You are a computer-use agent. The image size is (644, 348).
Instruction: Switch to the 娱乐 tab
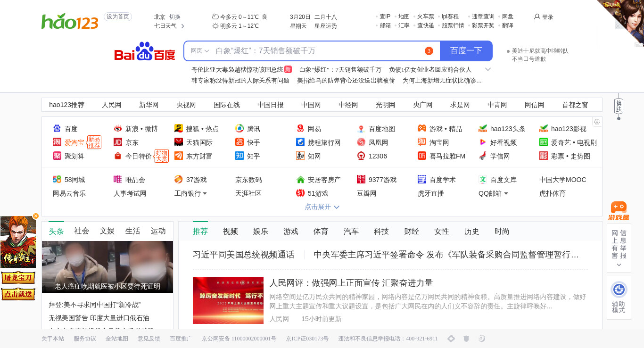click(x=261, y=231)
